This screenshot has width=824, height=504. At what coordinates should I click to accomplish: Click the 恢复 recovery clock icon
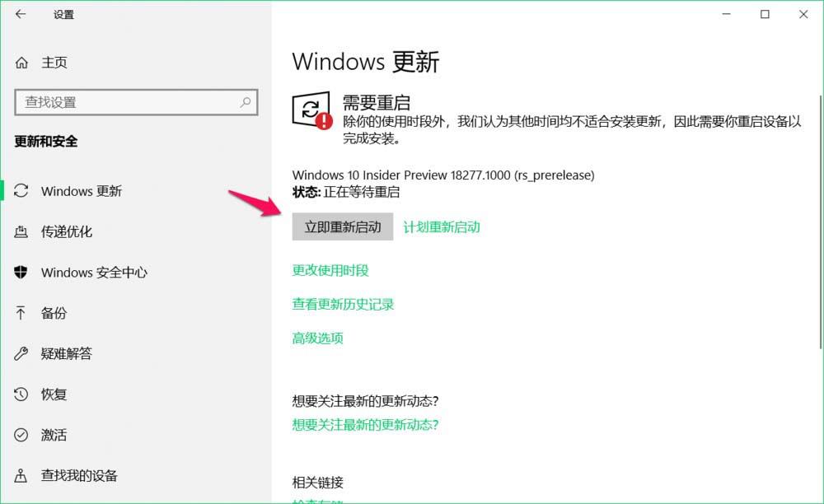(x=21, y=394)
